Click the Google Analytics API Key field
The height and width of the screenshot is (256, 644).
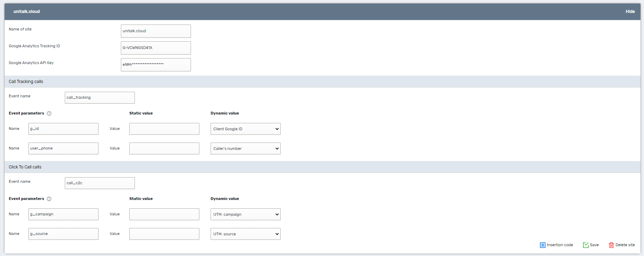coord(156,65)
